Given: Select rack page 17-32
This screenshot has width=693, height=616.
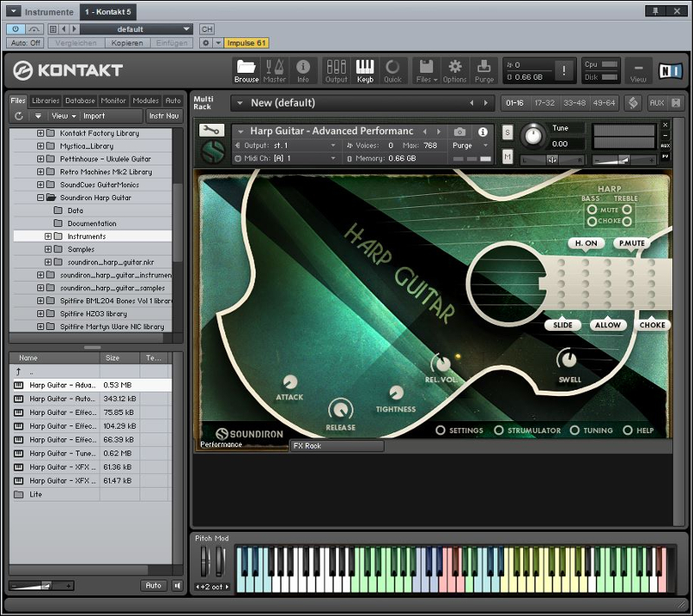Looking at the screenshot, I should (x=545, y=103).
